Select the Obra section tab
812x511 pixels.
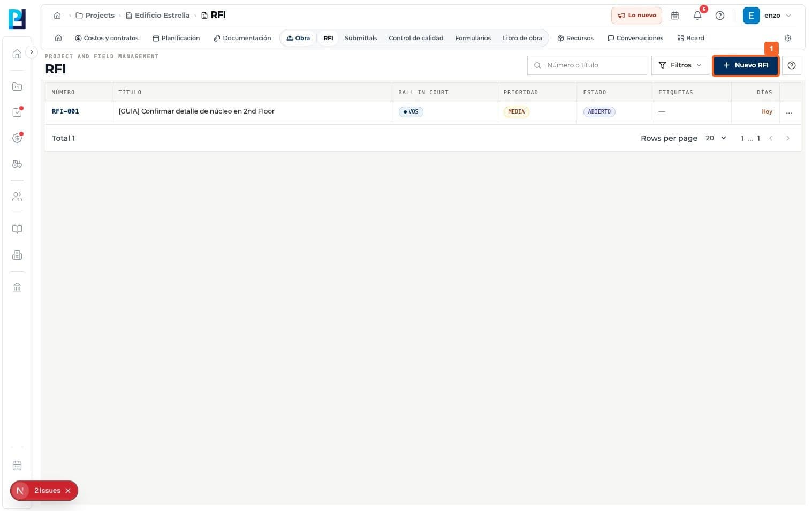pyautogui.click(x=298, y=38)
